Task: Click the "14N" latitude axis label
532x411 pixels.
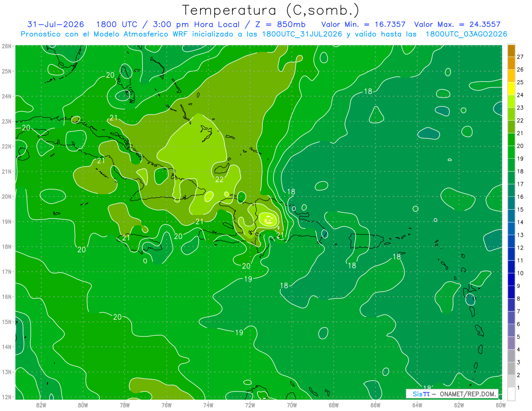Action: (x=6, y=347)
